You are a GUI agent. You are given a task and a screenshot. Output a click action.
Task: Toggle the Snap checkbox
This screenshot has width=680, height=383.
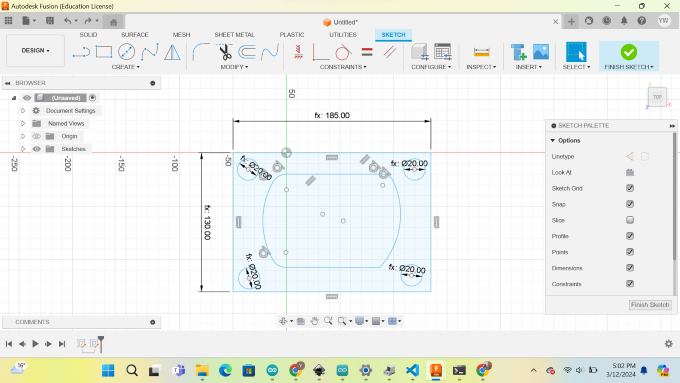pyautogui.click(x=630, y=204)
